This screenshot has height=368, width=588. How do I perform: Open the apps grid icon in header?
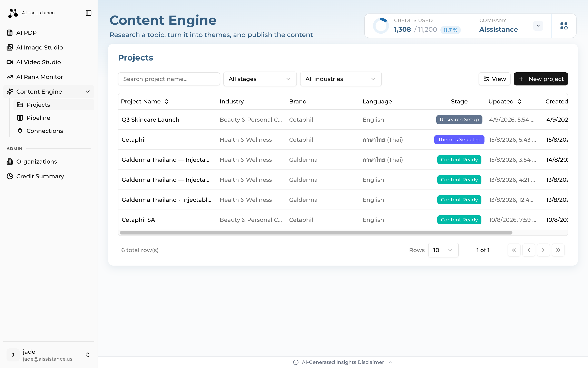(564, 26)
